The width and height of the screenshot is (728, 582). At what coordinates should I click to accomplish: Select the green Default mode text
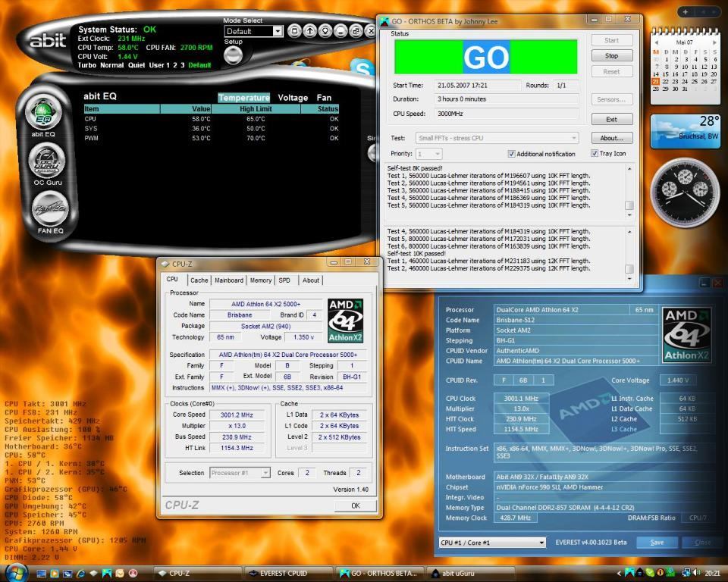point(199,65)
